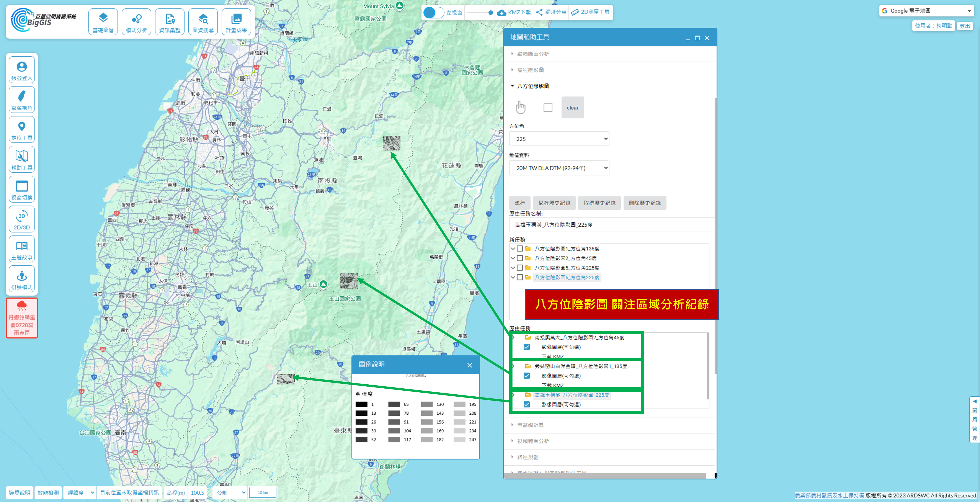This screenshot has height=502, width=980.
Task: Click the 儲存歷史紀錄 button
Action: [x=554, y=203]
